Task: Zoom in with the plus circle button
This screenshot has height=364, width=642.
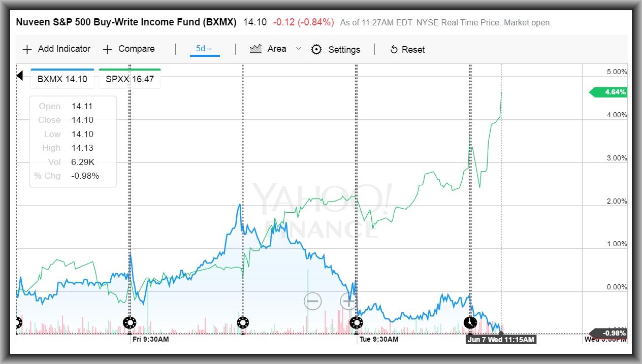Action: click(x=348, y=301)
